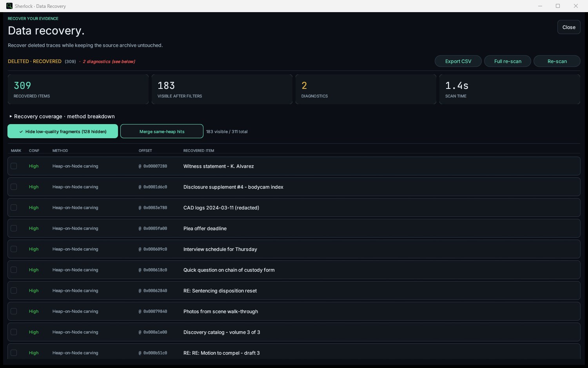This screenshot has width=588, height=368.
Task: Mark the Plea offer deadline row
Action: pos(14,228)
